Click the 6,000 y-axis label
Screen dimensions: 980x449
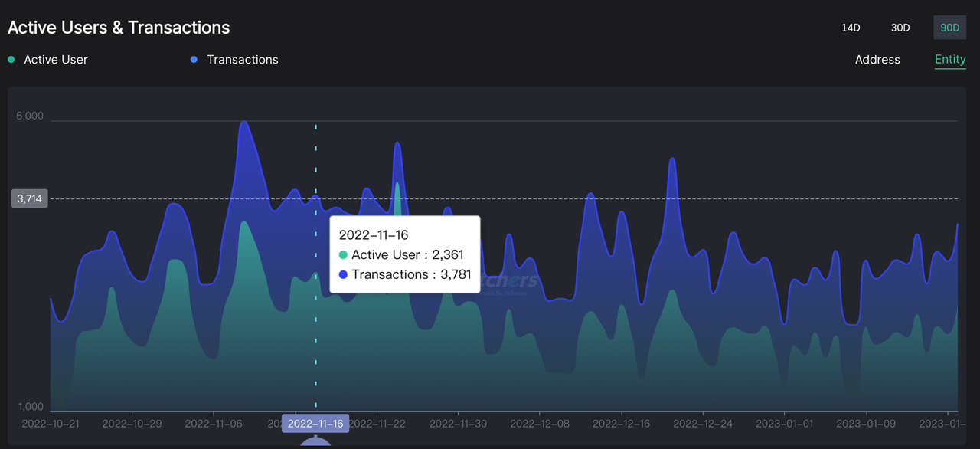coord(30,116)
